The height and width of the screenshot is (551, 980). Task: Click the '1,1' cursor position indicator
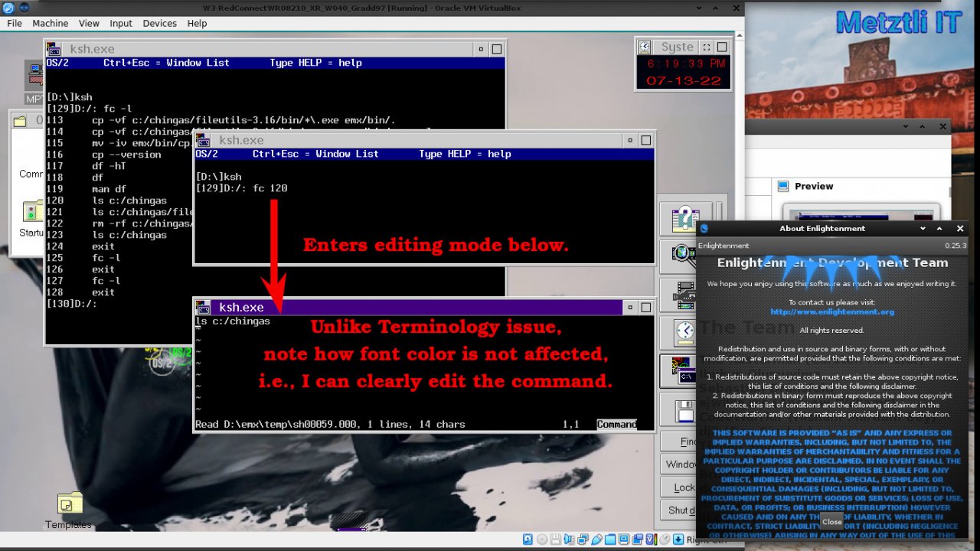(571, 424)
